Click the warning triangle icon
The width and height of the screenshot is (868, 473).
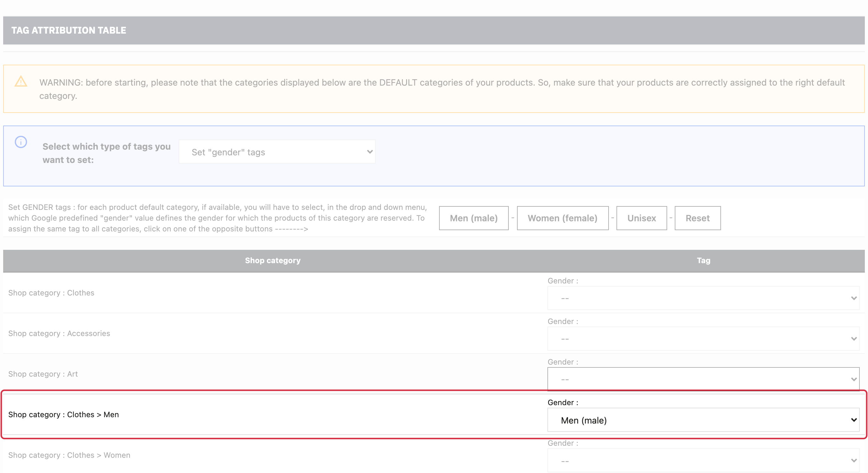coord(21,81)
